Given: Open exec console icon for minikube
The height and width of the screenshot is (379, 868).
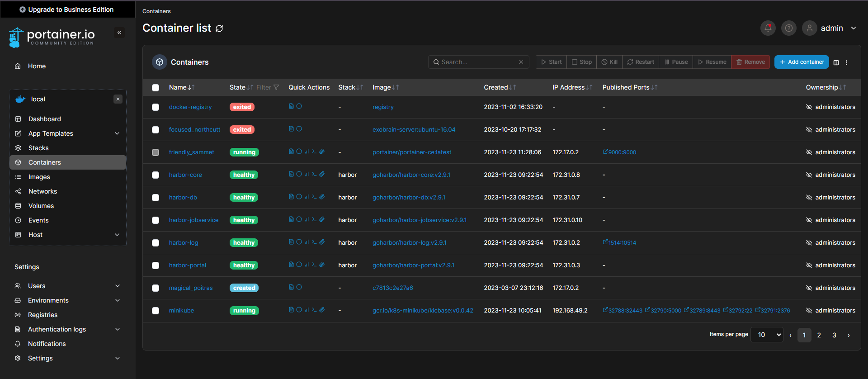Looking at the screenshot, I should (314, 310).
